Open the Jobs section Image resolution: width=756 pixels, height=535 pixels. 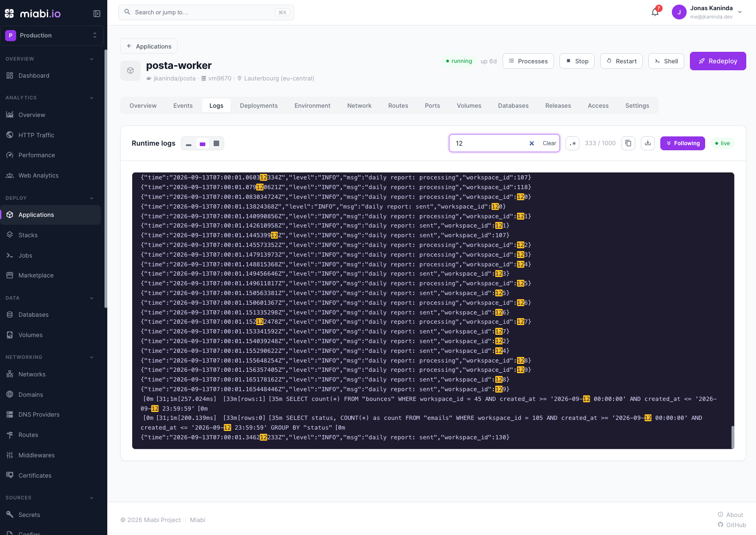tap(51, 255)
